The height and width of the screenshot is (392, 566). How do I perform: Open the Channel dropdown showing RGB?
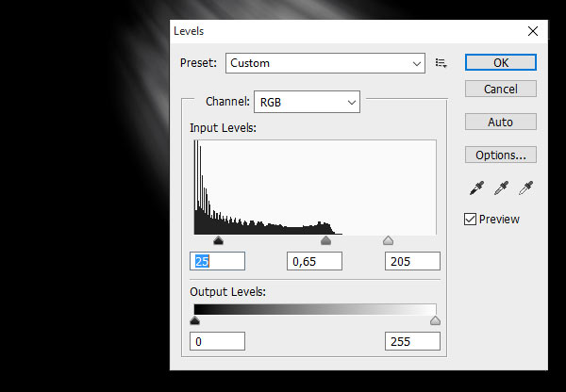tap(307, 102)
